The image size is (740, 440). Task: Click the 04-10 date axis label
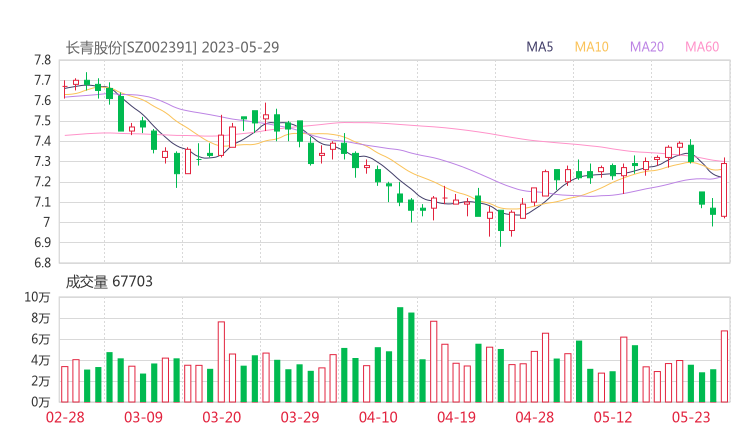click(x=378, y=417)
